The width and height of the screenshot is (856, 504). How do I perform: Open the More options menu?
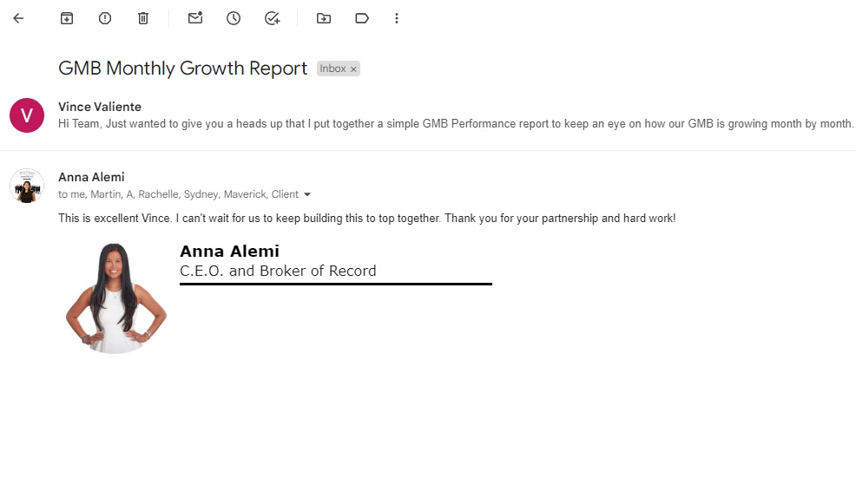tap(397, 18)
